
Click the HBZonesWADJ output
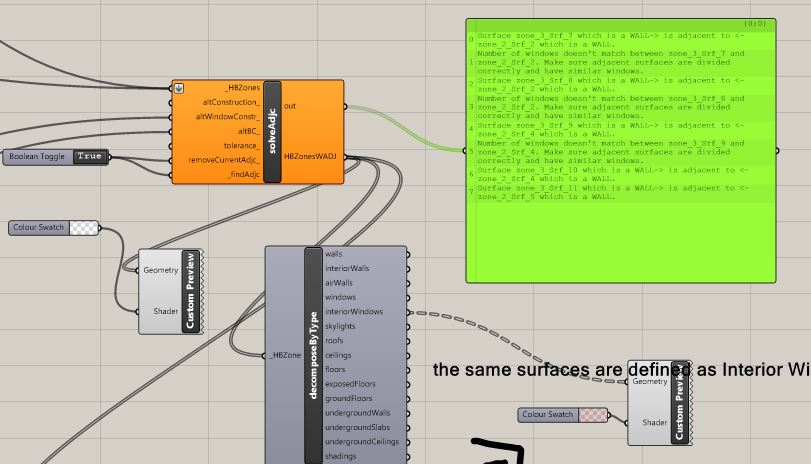pyautogui.click(x=310, y=156)
